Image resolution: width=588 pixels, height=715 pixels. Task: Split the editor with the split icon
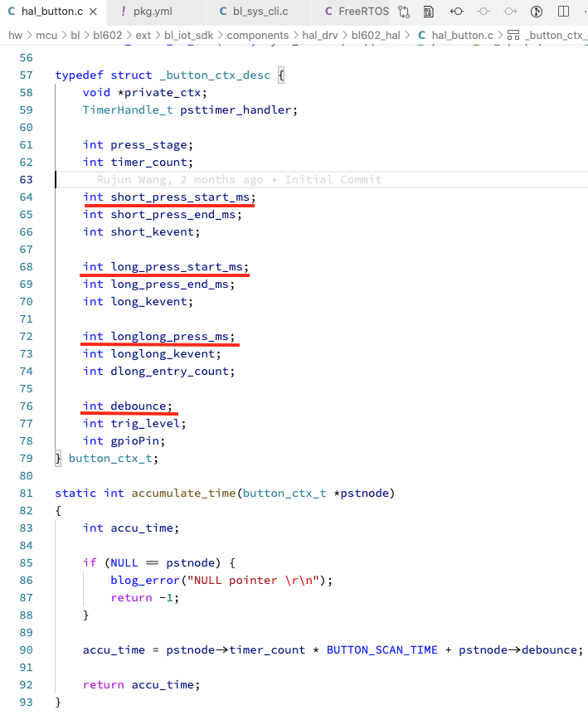point(563,12)
